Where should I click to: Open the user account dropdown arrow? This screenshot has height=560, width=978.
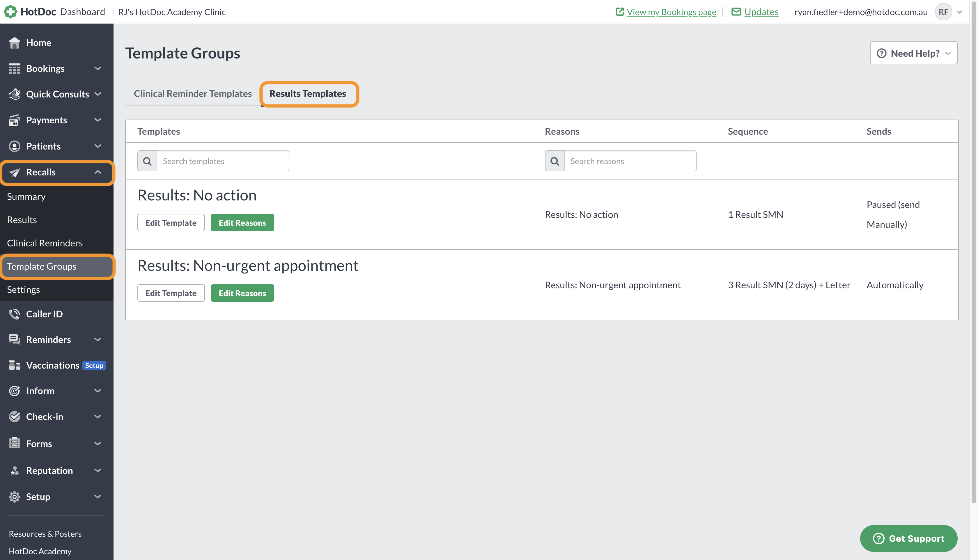(959, 12)
